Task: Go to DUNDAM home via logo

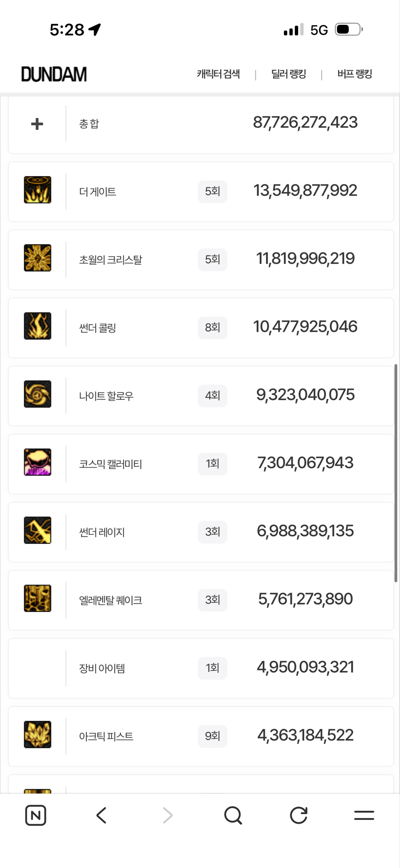Action: pos(54,74)
